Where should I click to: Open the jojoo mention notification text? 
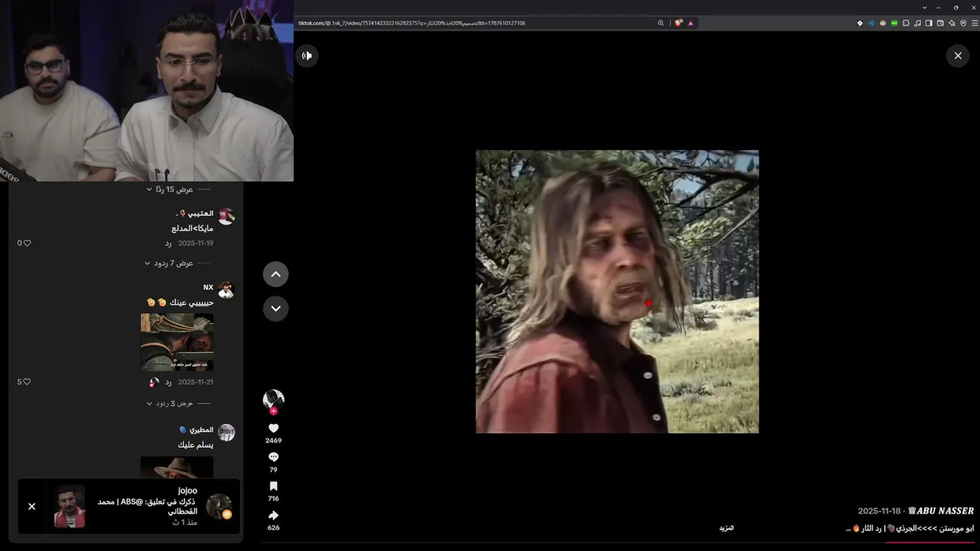147,506
